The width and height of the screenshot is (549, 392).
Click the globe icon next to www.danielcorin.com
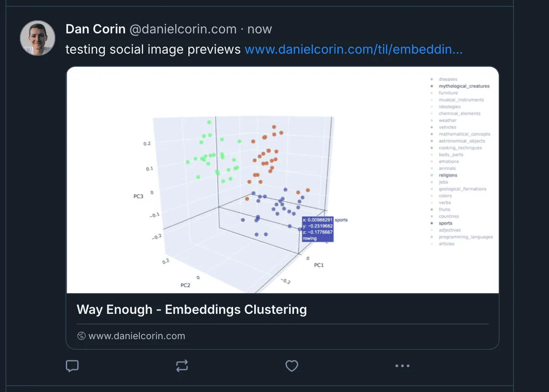[82, 335]
